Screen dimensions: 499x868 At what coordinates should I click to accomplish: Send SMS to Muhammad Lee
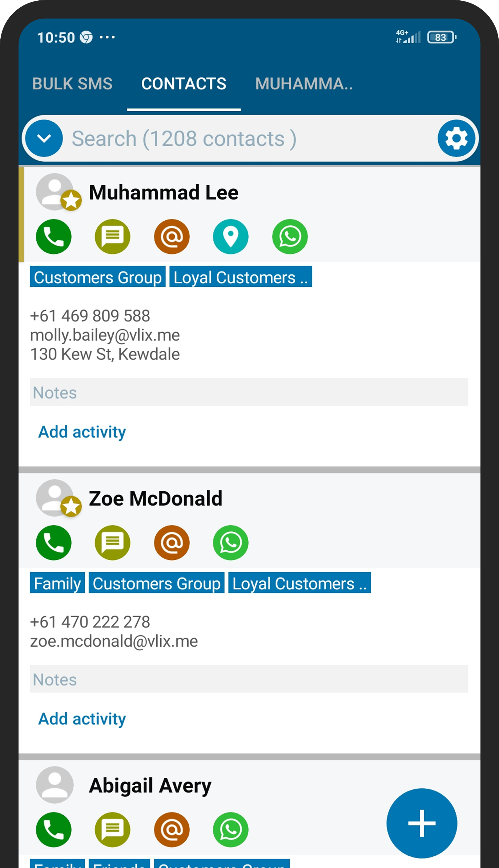112,237
